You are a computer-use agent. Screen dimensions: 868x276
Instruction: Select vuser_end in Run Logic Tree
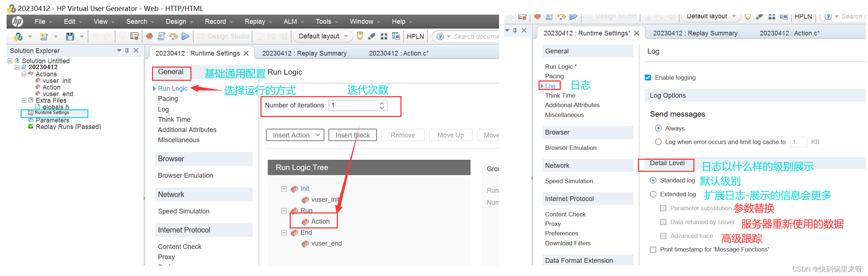click(327, 243)
